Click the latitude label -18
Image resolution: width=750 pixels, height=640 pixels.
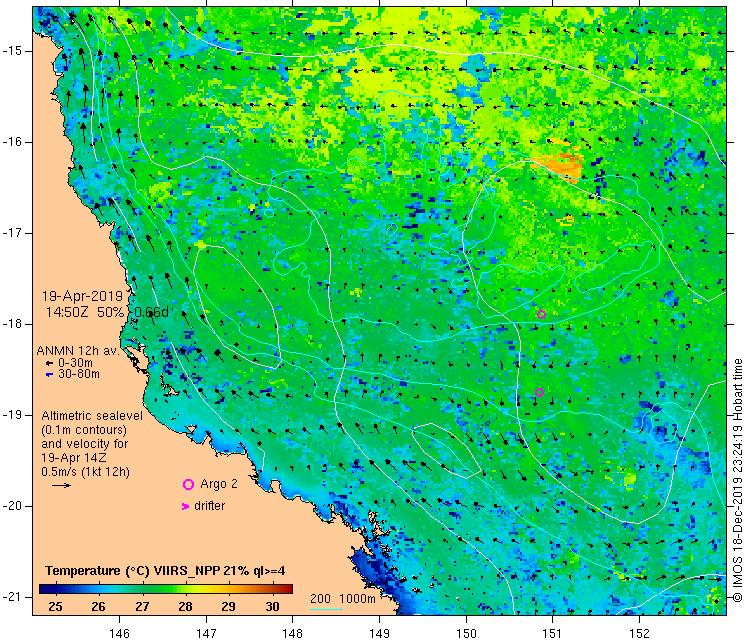pos(11,324)
